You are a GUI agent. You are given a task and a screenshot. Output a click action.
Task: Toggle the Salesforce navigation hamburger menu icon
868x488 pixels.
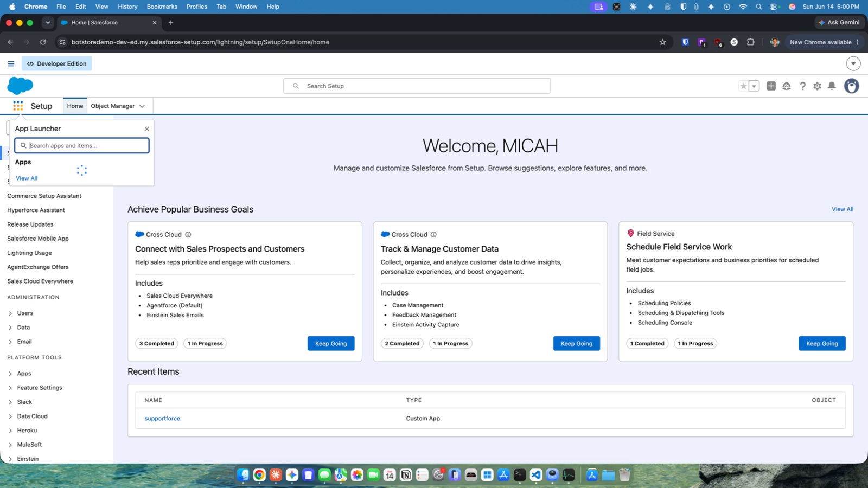(x=11, y=63)
